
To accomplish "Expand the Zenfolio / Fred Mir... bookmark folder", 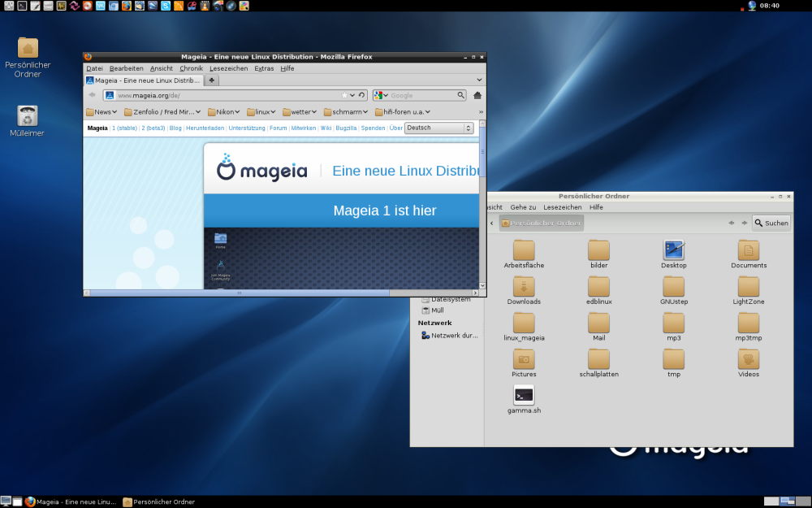I will coord(162,112).
